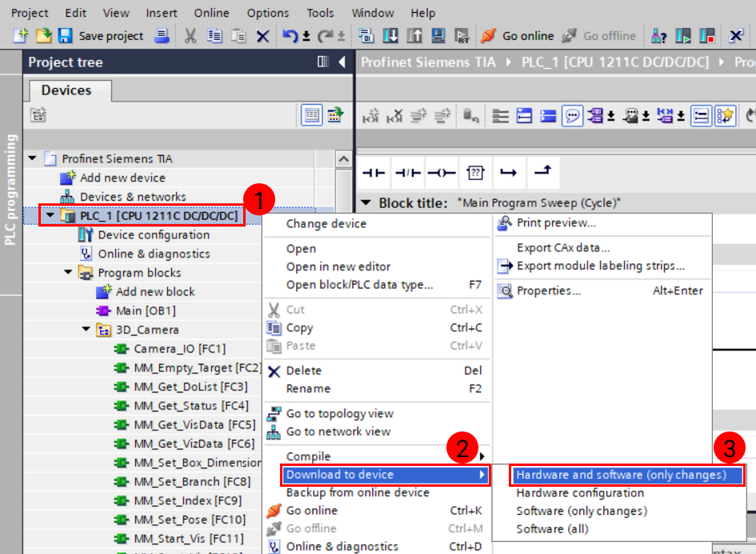The width and height of the screenshot is (756, 554).
Task: Toggle the project tree overview display
Action: [x=311, y=115]
